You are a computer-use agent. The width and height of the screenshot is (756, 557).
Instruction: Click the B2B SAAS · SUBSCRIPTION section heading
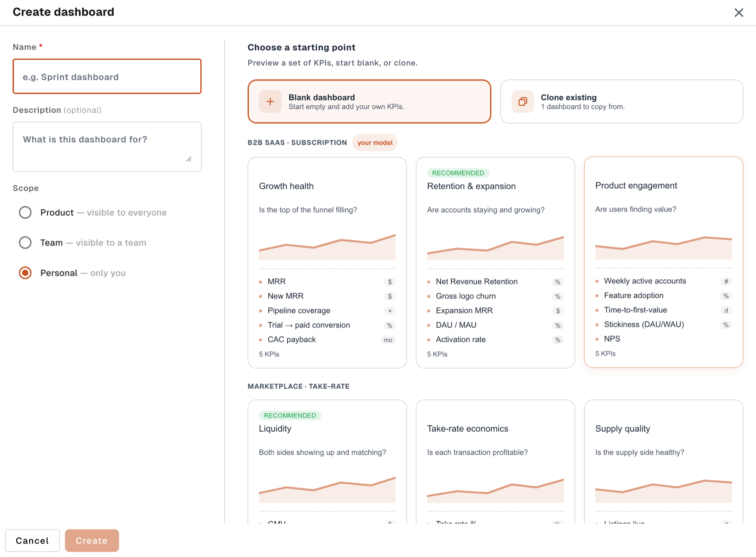pyautogui.click(x=297, y=143)
